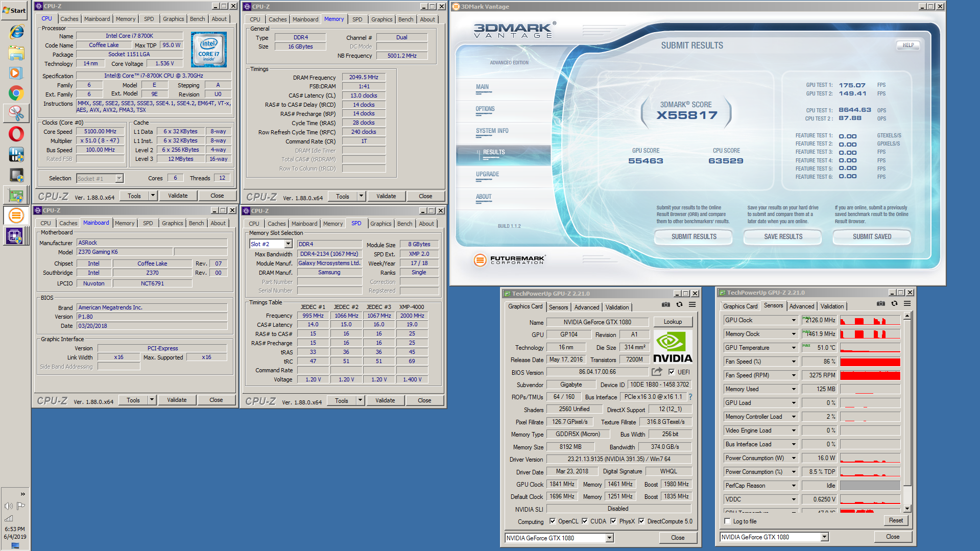Launch Internet Explorer from the taskbar
The width and height of the screenshot is (980, 551).
(16, 32)
